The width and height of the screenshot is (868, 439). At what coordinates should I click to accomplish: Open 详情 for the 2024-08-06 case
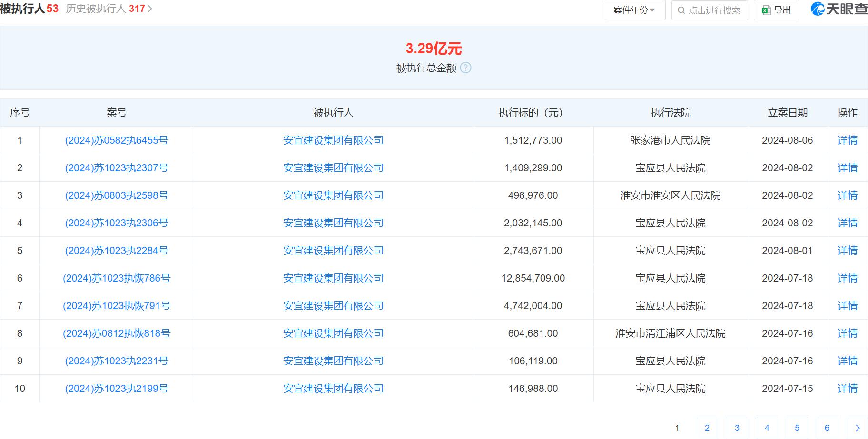pos(848,140)
